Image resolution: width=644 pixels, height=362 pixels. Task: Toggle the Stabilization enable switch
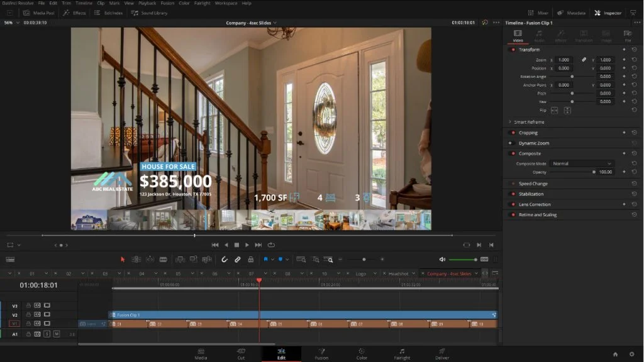(x=512, y=194)
